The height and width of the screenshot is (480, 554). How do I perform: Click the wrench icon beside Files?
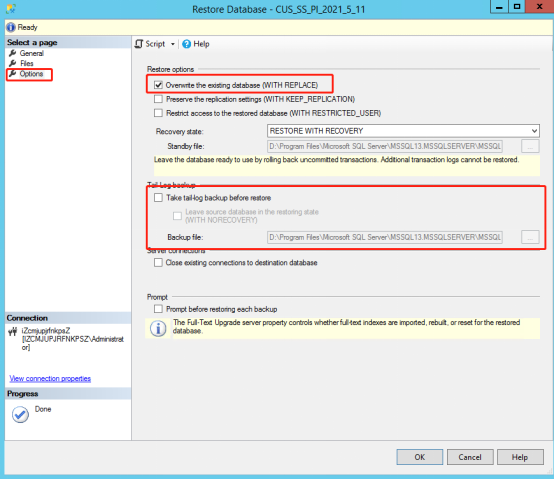pos(13,64)
